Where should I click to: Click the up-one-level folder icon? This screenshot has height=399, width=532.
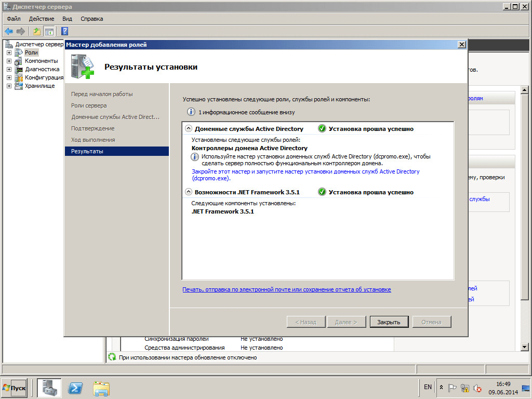[37, 31]
